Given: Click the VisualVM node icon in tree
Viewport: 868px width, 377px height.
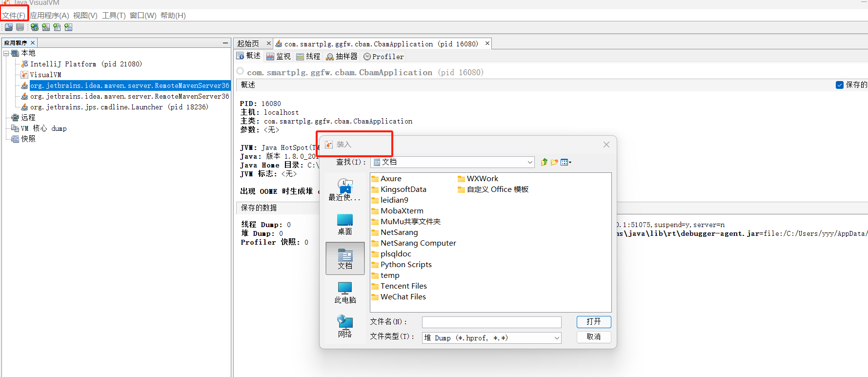Looking at the screenshot, I should click(x=24, y=75).
